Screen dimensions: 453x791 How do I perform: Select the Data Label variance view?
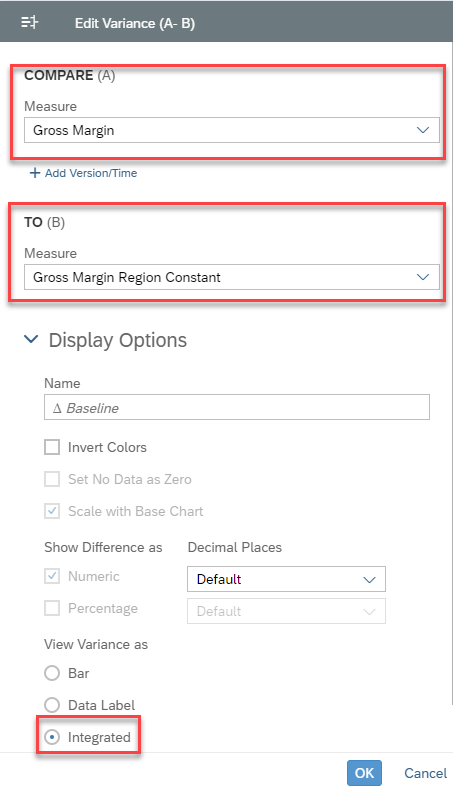[x=52, y=705]
